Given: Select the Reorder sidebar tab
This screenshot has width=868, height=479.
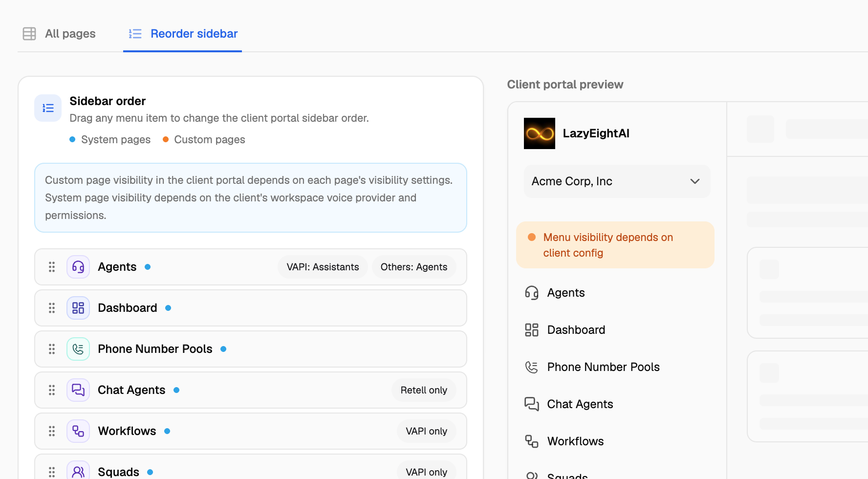Looking at the screenshot, I should 183,34.
